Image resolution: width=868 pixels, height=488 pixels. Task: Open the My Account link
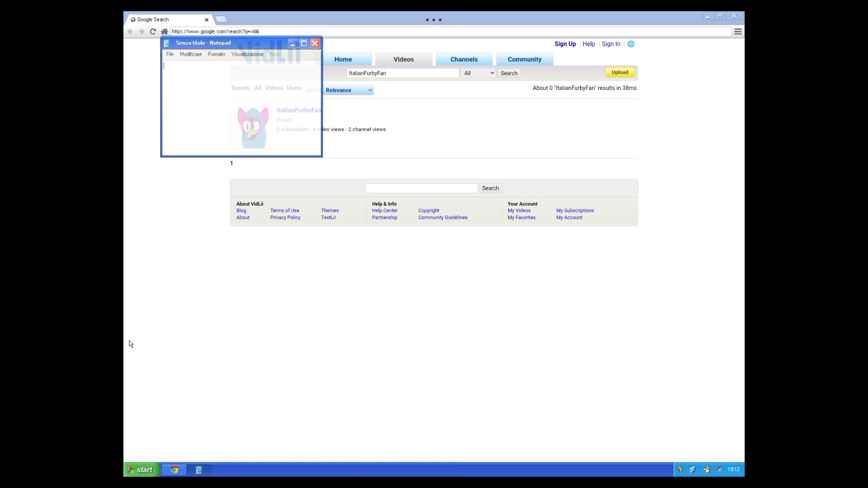point(569,218)
